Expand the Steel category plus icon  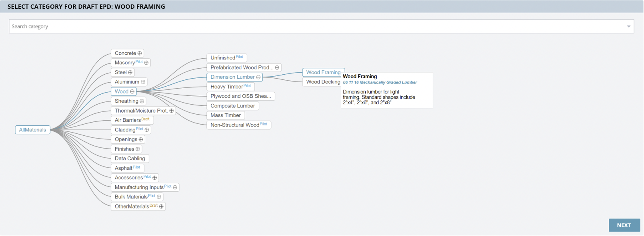130,73
